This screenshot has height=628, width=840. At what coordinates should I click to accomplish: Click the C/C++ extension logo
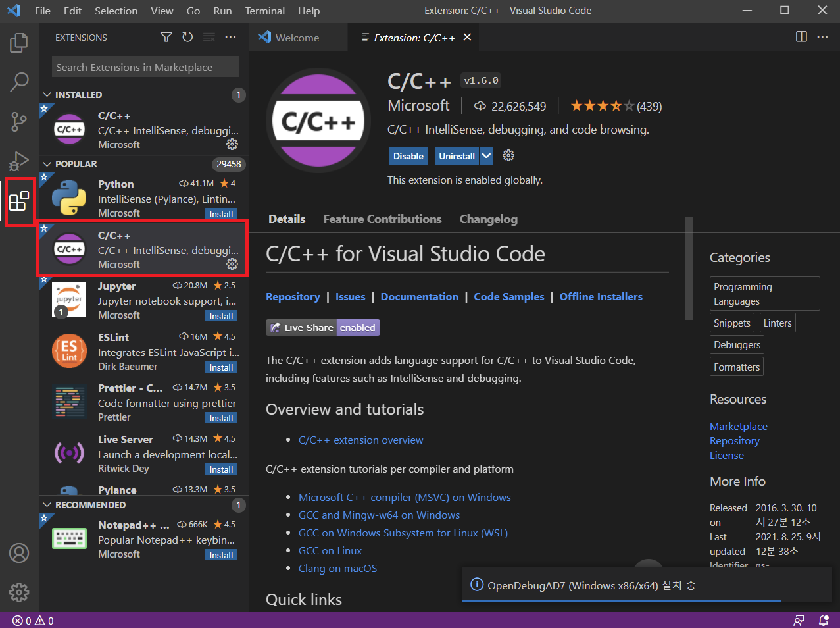coord(318,121)
